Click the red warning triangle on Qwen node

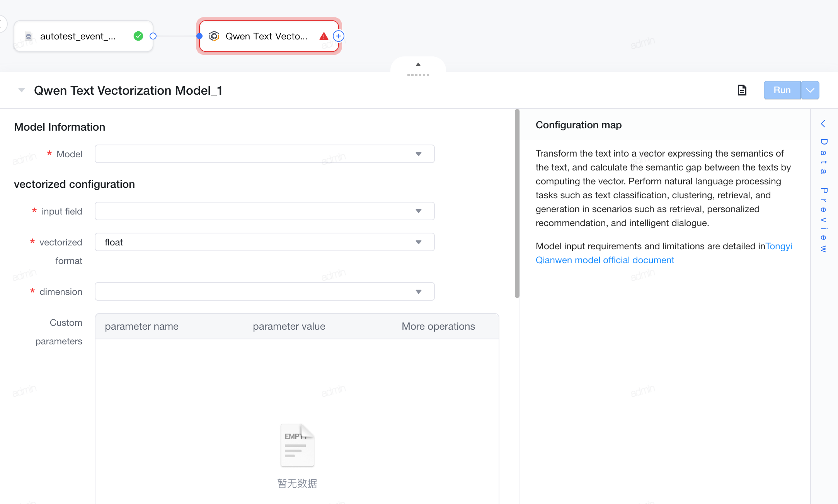324,36
